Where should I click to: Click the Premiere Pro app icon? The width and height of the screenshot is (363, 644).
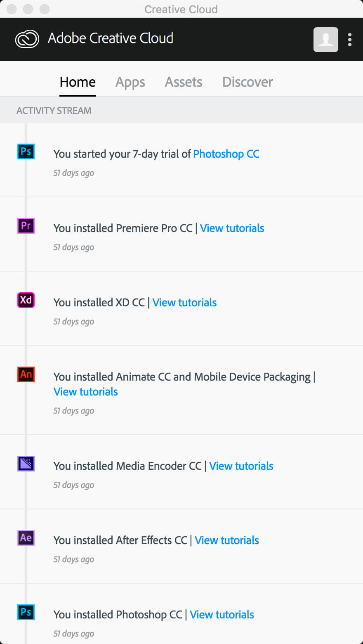pyautogui.click(x=26, y=226)
